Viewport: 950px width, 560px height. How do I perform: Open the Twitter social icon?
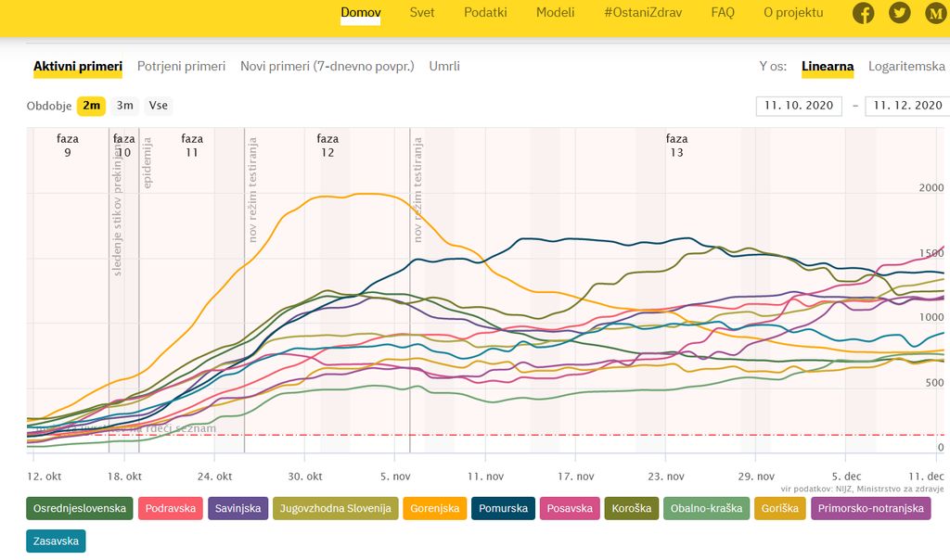pos(899,13)
